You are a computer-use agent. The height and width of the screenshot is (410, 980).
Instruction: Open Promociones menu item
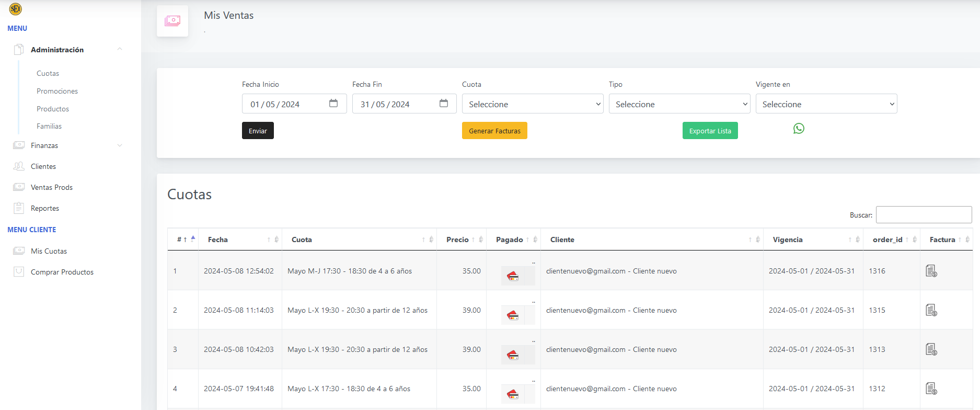click(57, 91)
